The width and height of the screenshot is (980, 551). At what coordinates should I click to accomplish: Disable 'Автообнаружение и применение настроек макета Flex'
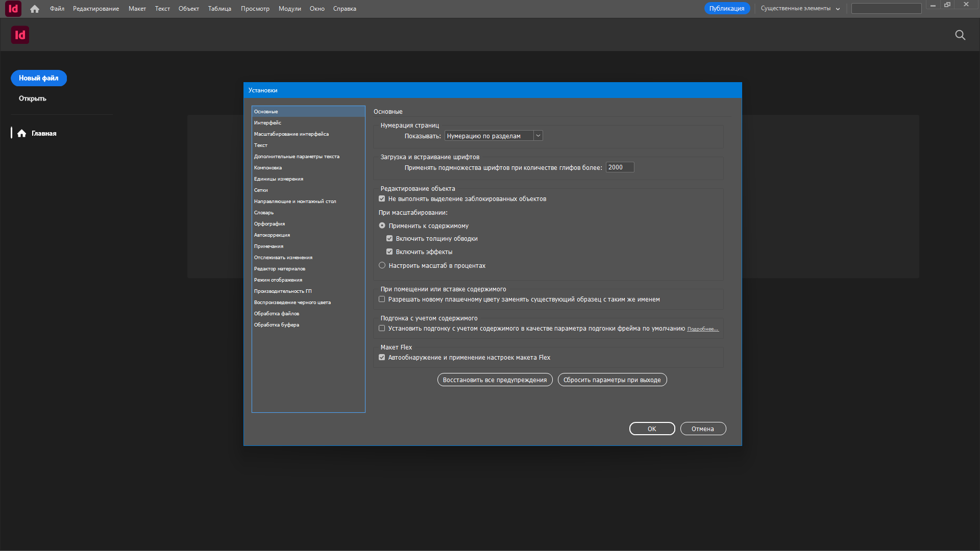point(382,358)
